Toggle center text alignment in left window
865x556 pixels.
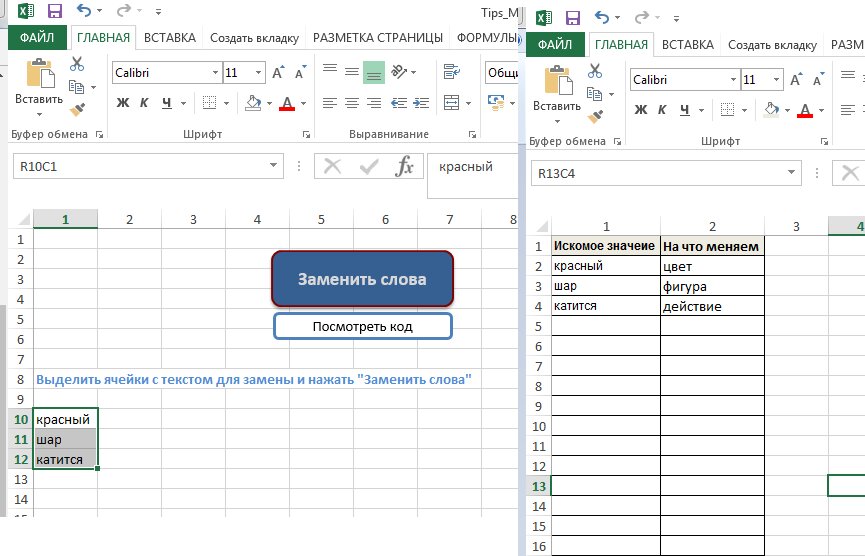[x=352, y=103]
